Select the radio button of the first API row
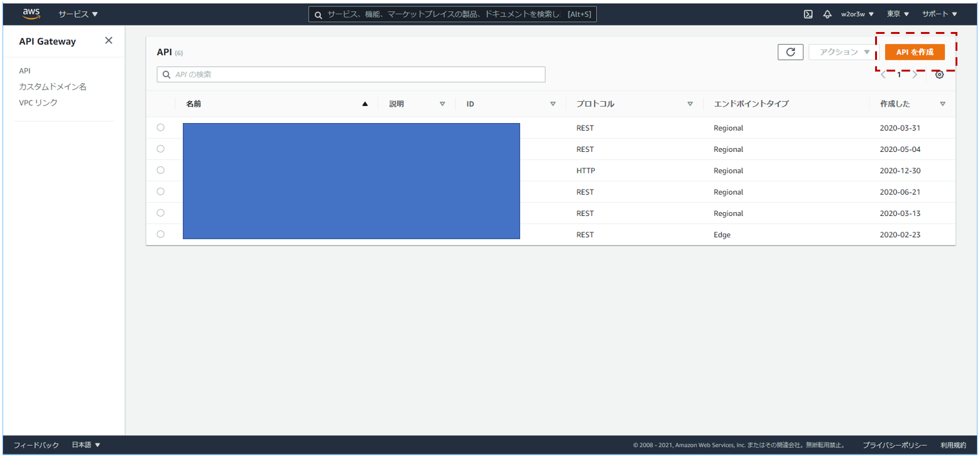980x457 pixels. pyautogui.click(x=160, y=127)
